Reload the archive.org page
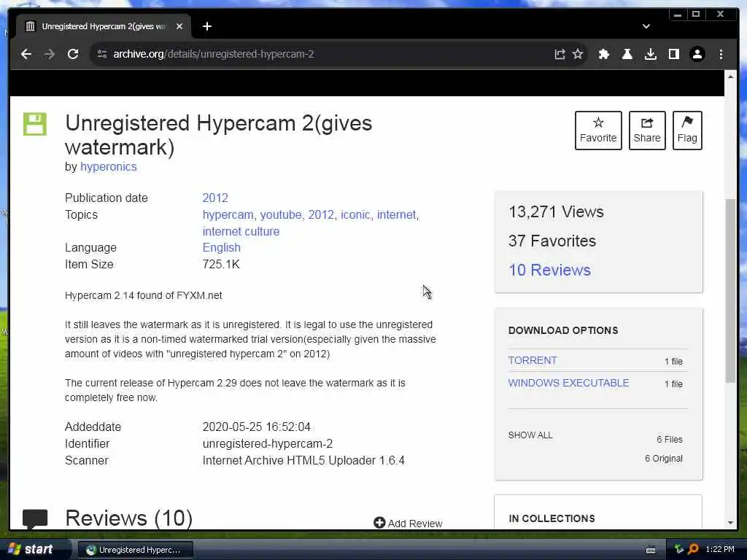Image resolution: width=747 pixels, height=560 pixels. pos(73,54)
